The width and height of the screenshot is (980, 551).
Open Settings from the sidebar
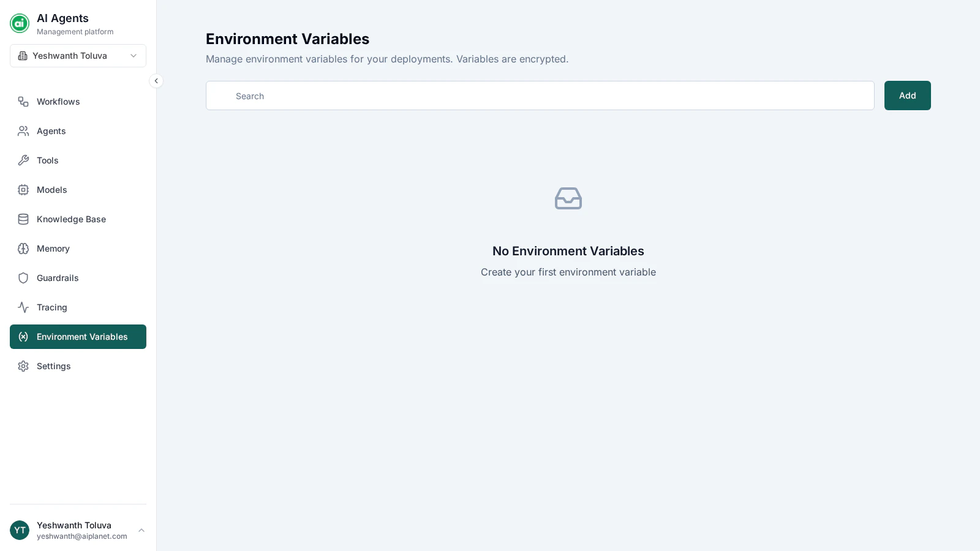click(78, 366)
